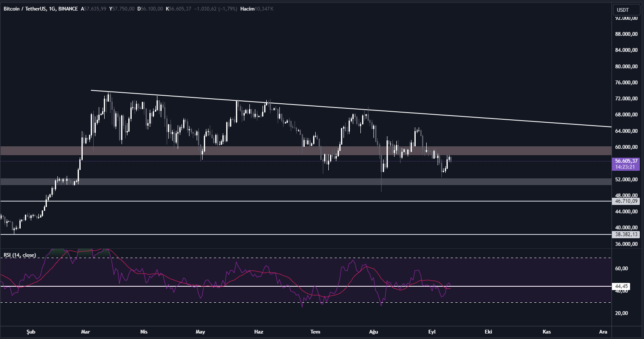Viewport: 644px width, 339px height.
Task: Click the 46.710,09 horizontal line price label
Action: click(x=626, y=201)
